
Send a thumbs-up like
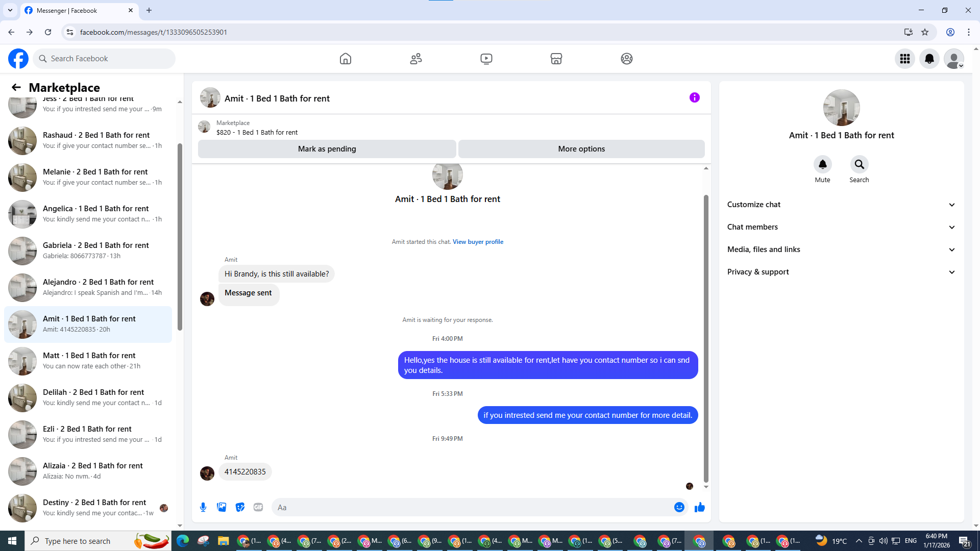click(x=700, y=507)
